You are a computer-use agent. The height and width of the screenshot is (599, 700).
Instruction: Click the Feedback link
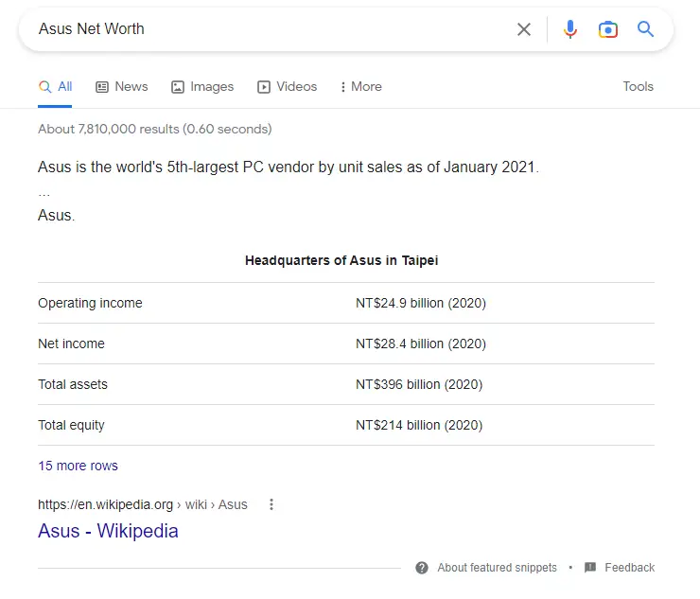[629, 567]
